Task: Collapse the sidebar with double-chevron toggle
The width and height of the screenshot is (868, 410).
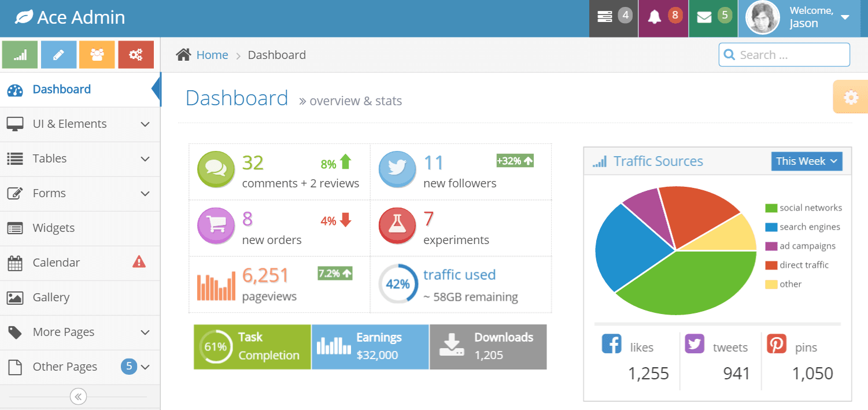Action: coord(78,396)
